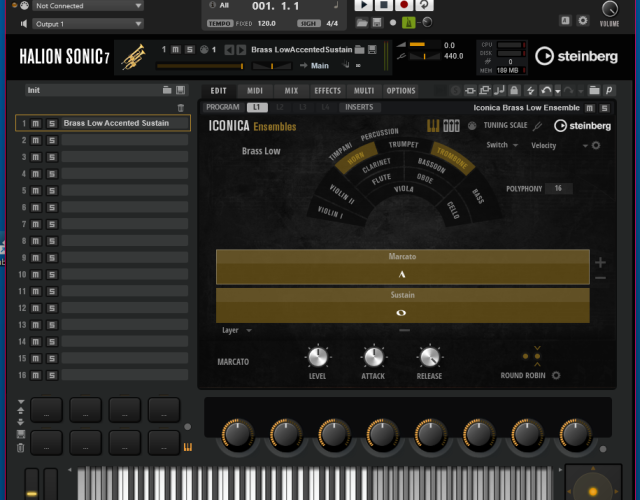The image size is (640, 500).
Task: Mute slot in program header bar
Action: coord(176,49)
